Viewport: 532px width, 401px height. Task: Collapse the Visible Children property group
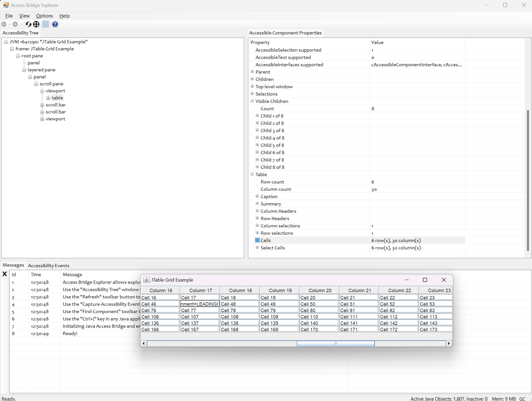[x=252, y=101]
